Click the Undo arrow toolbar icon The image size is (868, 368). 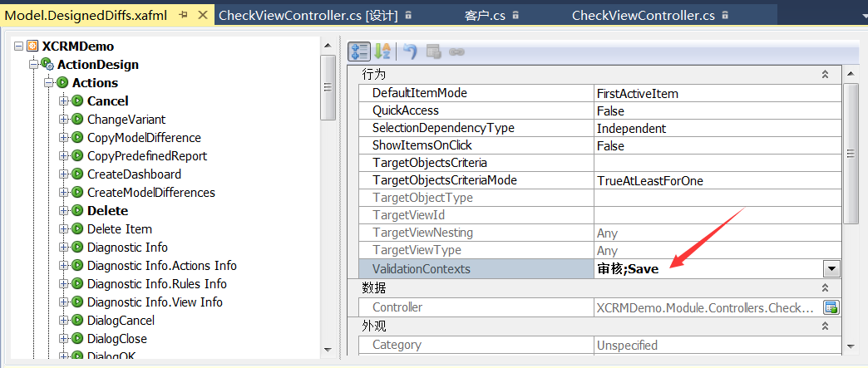pyautogui.click(x=410, y=52)
